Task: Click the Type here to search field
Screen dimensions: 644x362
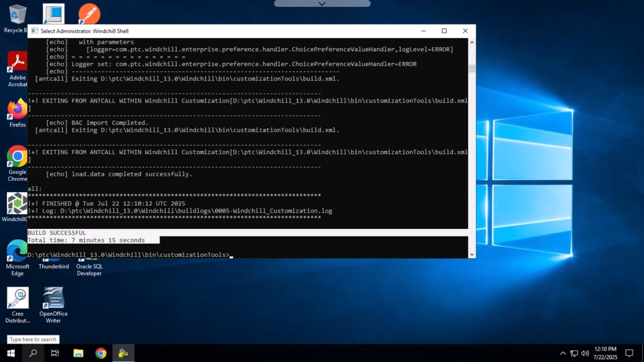Action: tap(33, 339)
